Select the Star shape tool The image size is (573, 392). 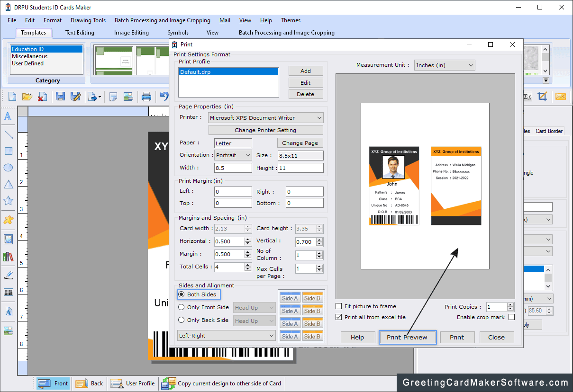click(8, 201)
